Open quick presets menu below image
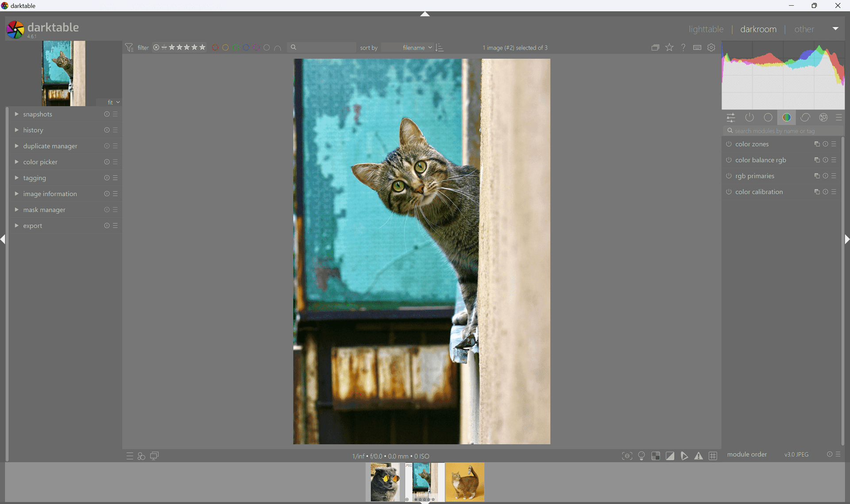The image size is (850, 504). coord(130,456)
